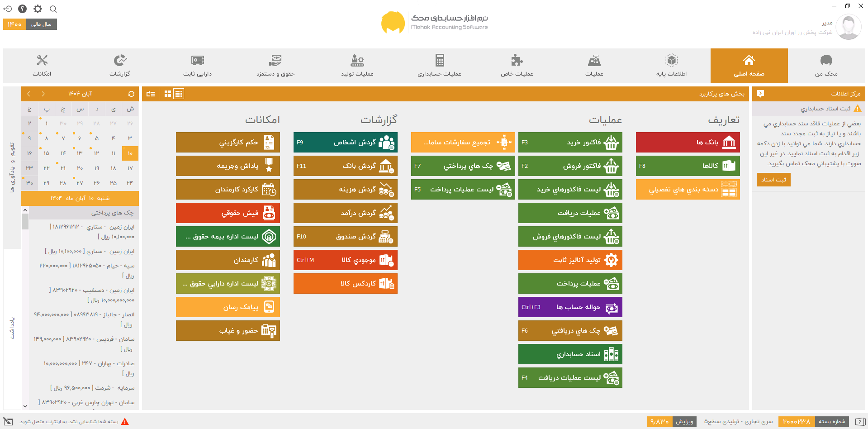868x429 pixels.
Task: Switch popular sections to grid view
Action: click(168, 94)
